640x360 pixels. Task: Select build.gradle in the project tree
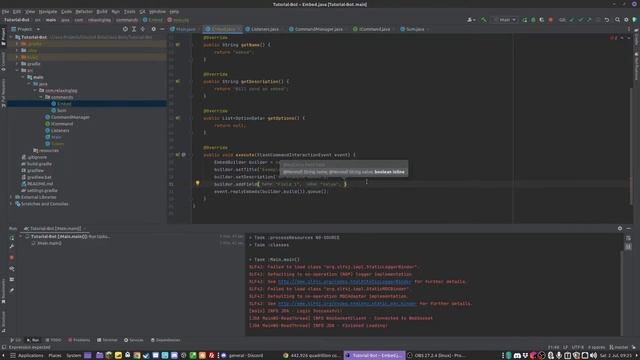(x=36, y=164)
